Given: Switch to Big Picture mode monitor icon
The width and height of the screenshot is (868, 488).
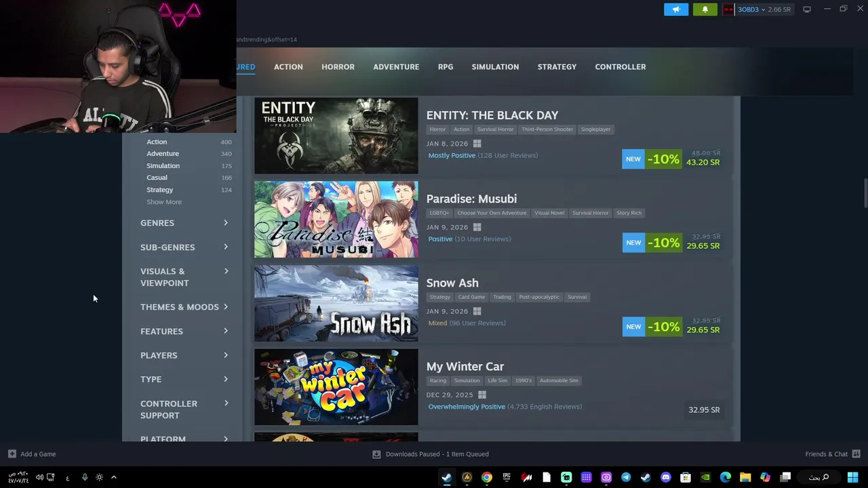Looking at the screenshot, I should [807, 9].
